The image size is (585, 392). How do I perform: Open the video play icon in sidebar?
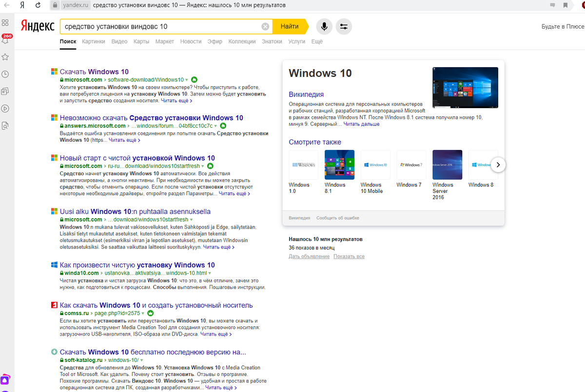[5, 108]
